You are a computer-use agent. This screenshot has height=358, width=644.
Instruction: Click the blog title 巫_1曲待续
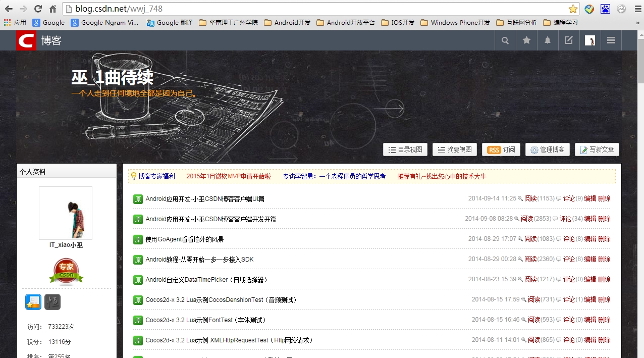pos(112,78)
